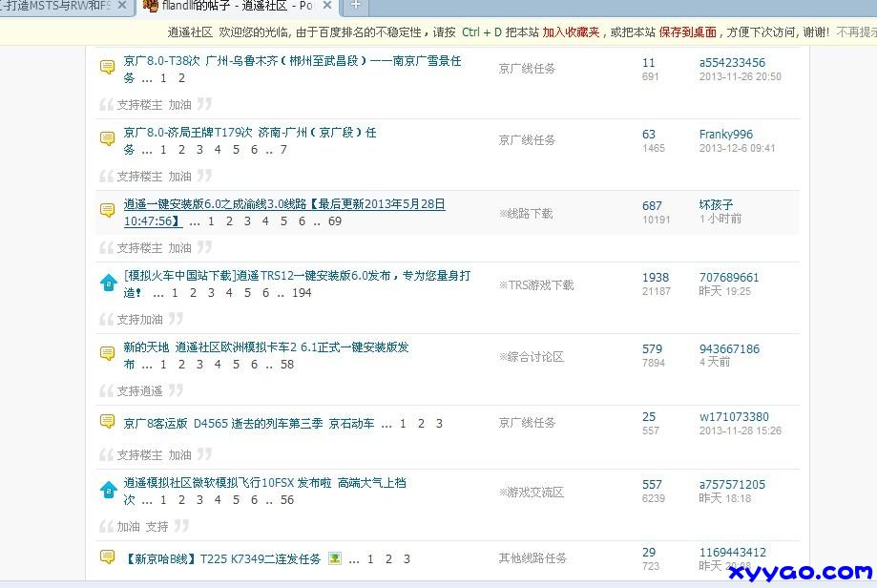Jump to page 69 of 成渝线3.0 thread
This screenshot has height=588, width=877.
[335, 221]
